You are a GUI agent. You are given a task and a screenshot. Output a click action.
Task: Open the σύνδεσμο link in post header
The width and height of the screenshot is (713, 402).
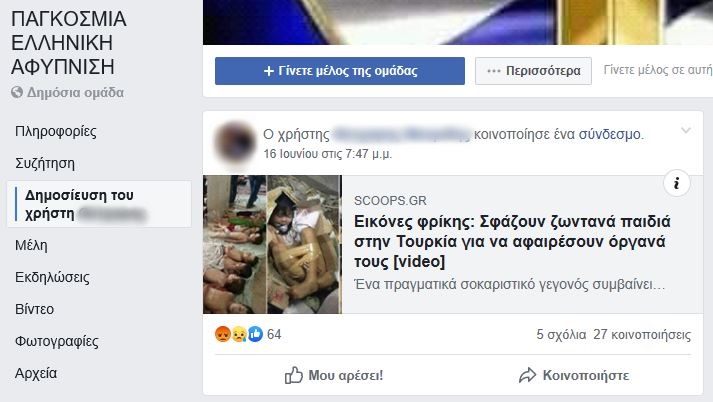[x=609, y=135]
